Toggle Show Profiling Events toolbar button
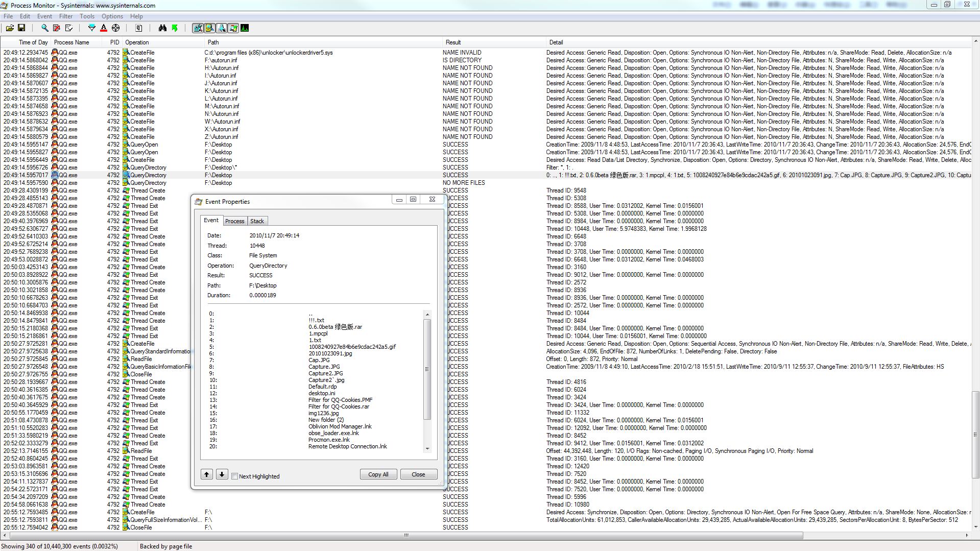The image size is (980, 551). (x=245, y=28)
